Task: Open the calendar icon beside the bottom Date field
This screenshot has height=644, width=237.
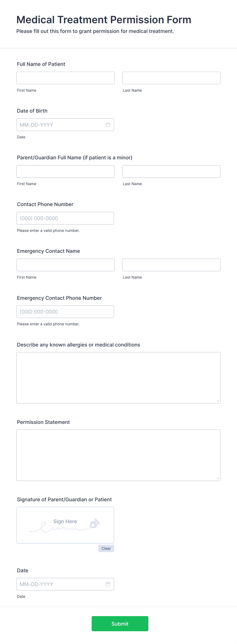Action: point(108,584)
